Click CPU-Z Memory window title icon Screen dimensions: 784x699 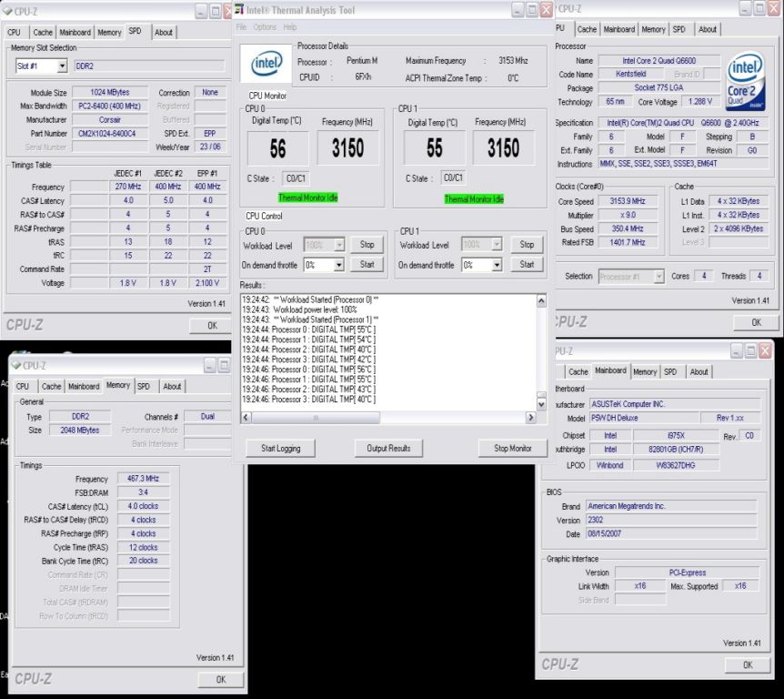point(16,365)
